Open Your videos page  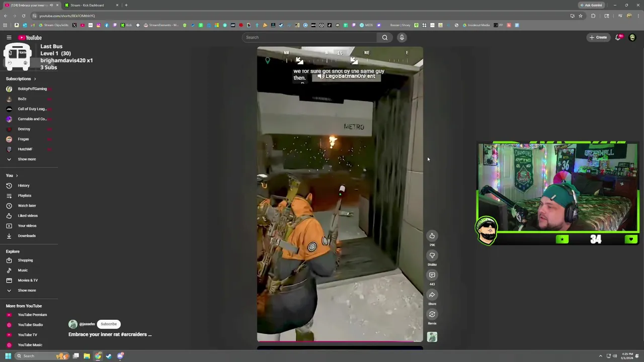coord(28,226)
